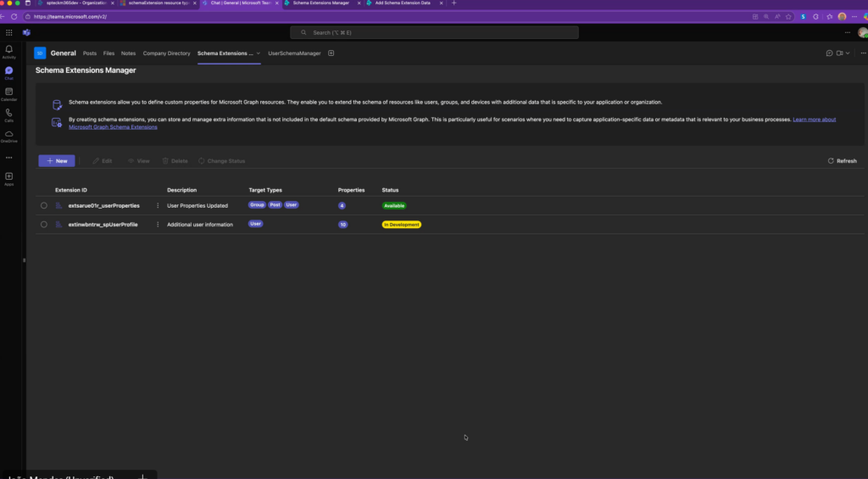Click the View toolbar button
This screenshot has height=479, width=868.
click(x=138, y=160)
